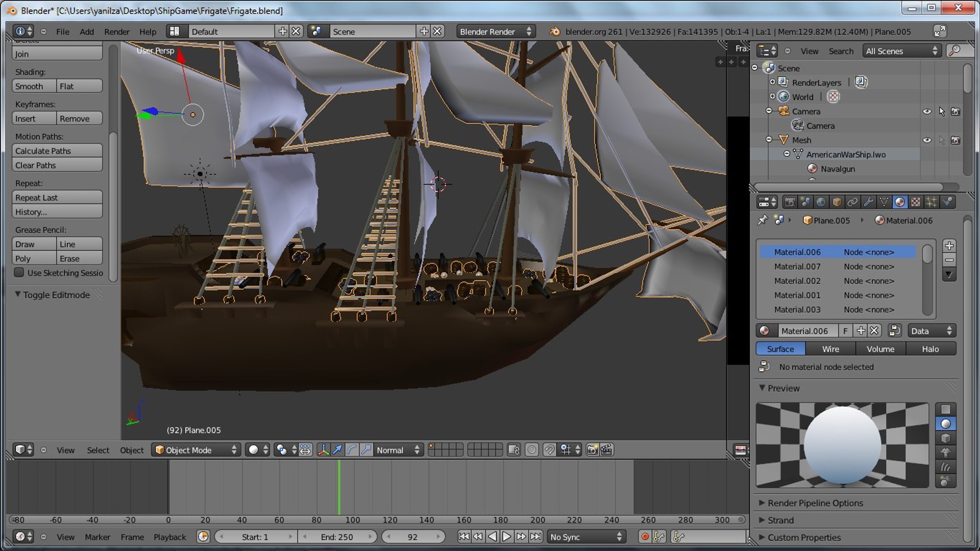Toggle 3D manipulator axes widget icon
This screenshot has height=551, width=980.
(x=323, y=450)
